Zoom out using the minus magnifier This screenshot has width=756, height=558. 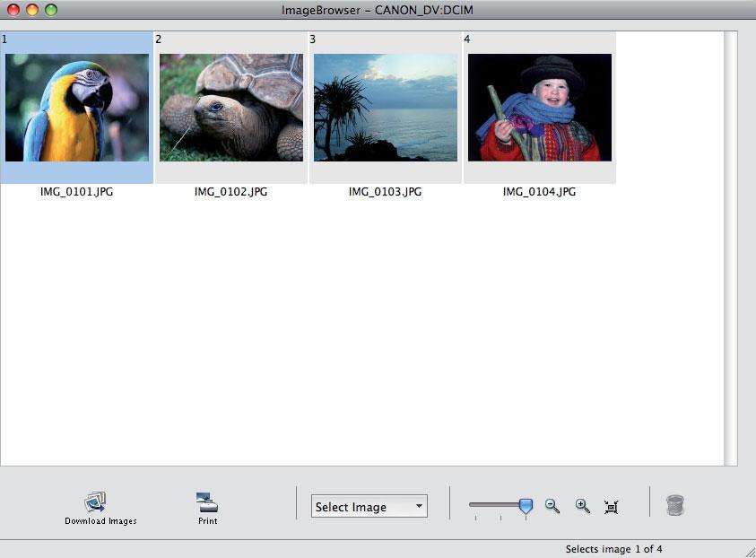[x=552, y=506]
